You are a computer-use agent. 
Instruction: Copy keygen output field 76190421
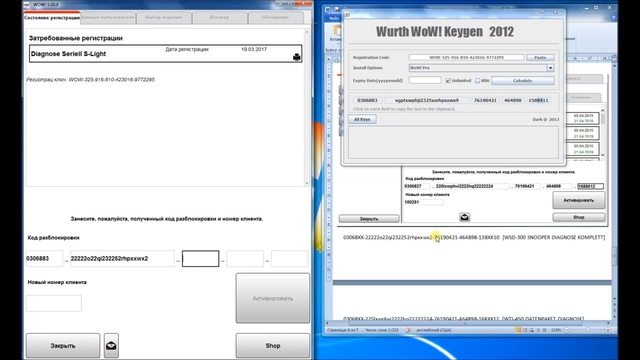(x=485, y=100)
